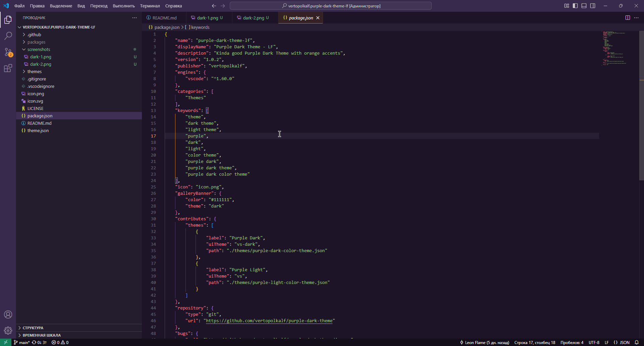Viewport: 644px width, 346px height.
Task: Open the Выполнить menu
Action: tap(124, 6)
